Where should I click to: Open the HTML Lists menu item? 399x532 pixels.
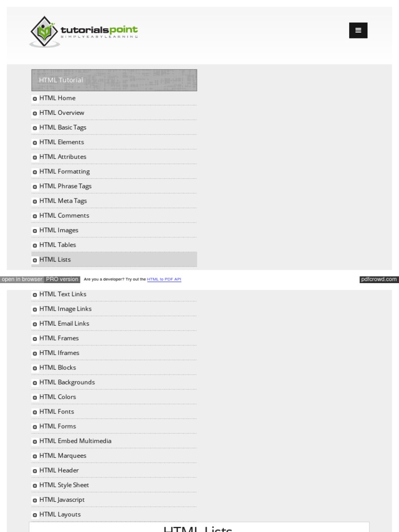coord(55,260)
